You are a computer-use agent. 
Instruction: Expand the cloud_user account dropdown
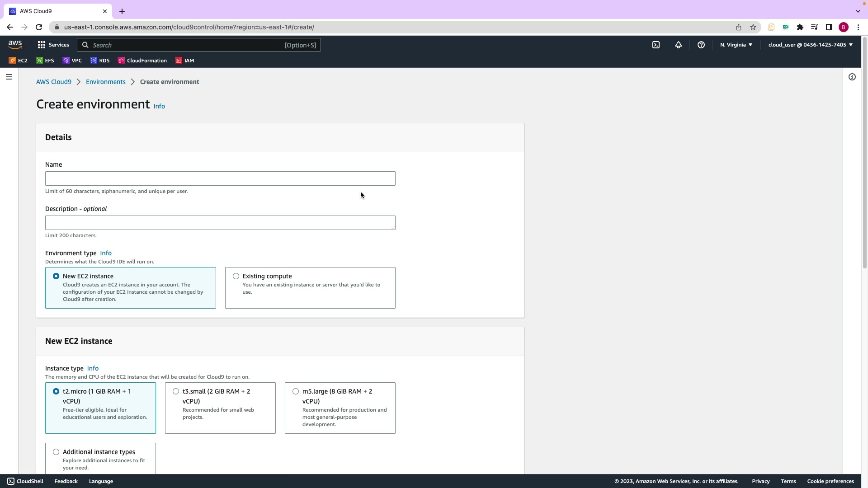810,45
